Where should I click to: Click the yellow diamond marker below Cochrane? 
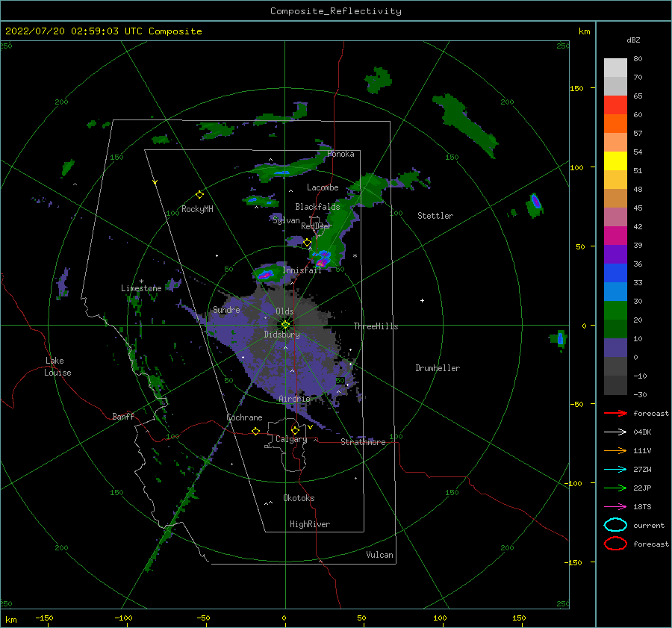point(255,431)
